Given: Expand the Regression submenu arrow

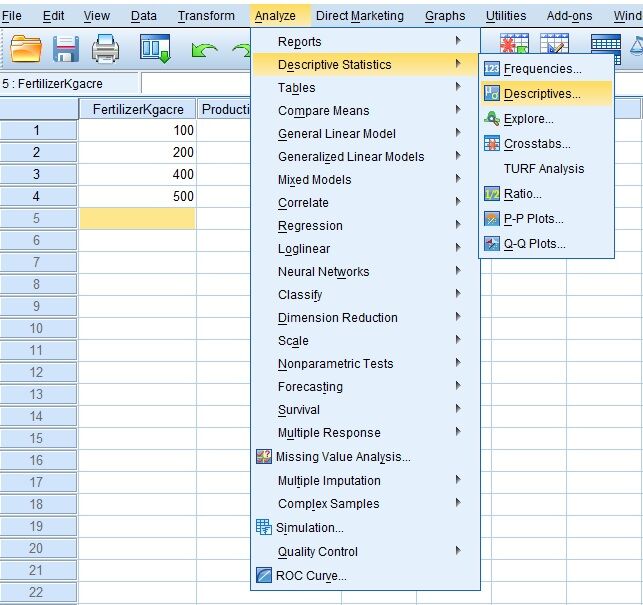Looking at the screenshot, I should point(458,224).
